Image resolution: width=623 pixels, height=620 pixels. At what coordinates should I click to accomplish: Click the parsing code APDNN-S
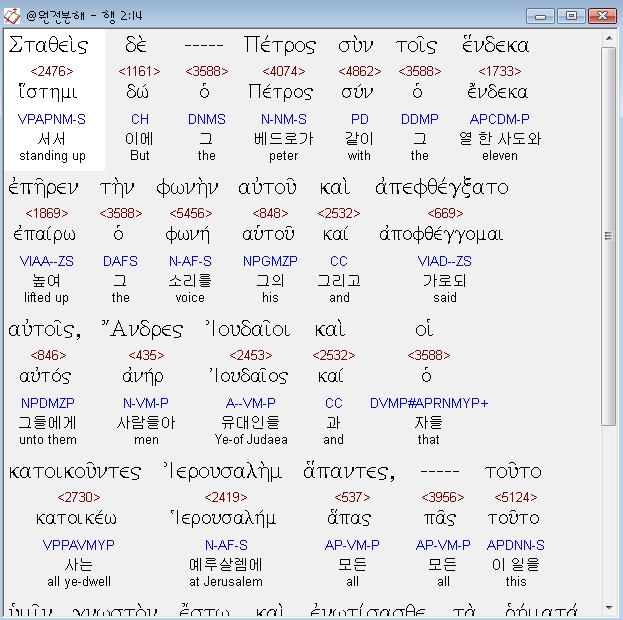[516, 545]
